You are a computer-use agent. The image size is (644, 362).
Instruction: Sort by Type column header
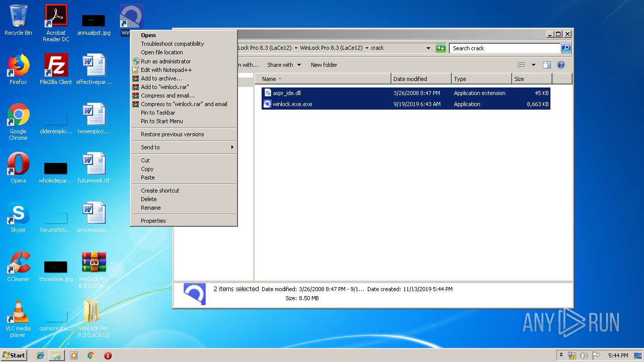(x=481, y=79)
